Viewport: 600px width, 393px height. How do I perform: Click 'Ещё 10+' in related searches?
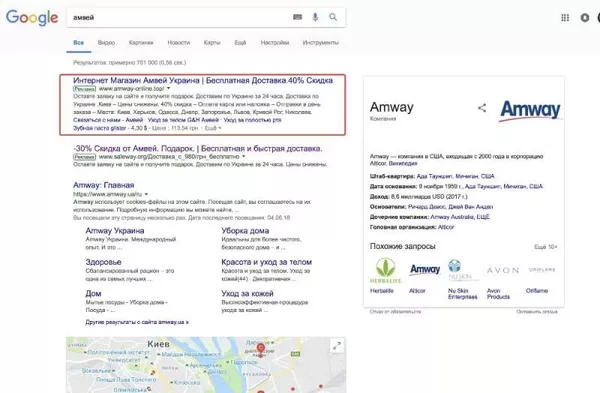[546, 247]
